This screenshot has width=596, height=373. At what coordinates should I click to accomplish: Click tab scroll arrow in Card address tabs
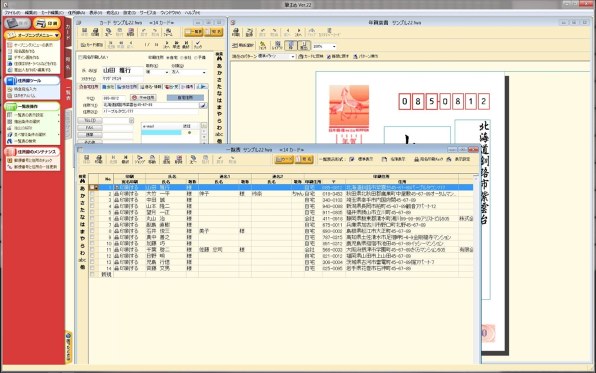tap(203, 87)
